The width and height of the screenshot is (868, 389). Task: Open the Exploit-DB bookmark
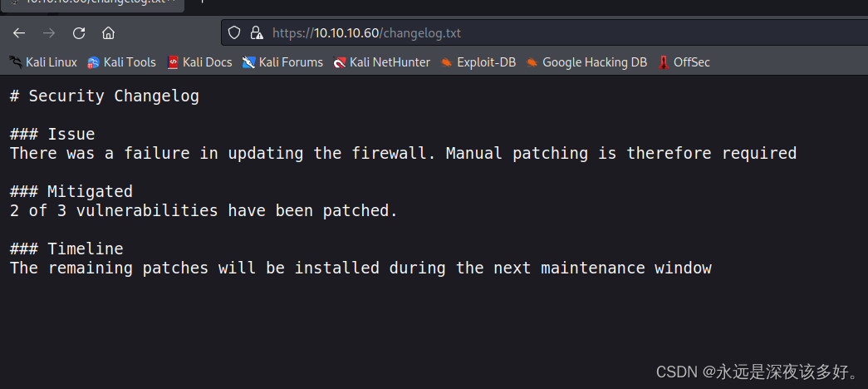[478, 62]
